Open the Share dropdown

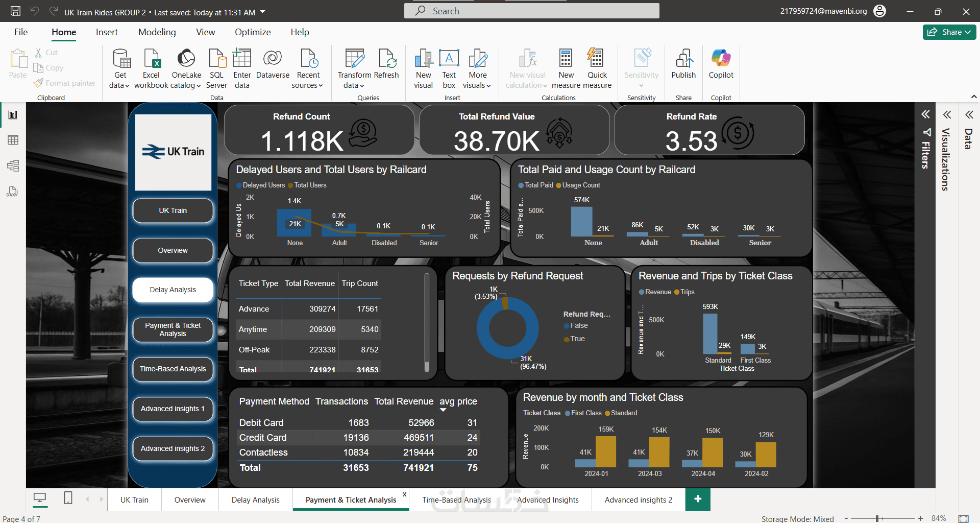pos(949,32)
